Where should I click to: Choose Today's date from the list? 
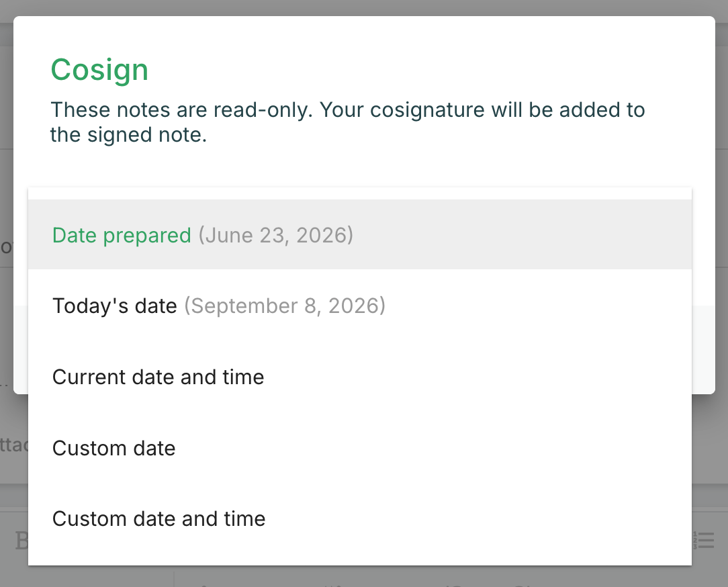point(360,306)
